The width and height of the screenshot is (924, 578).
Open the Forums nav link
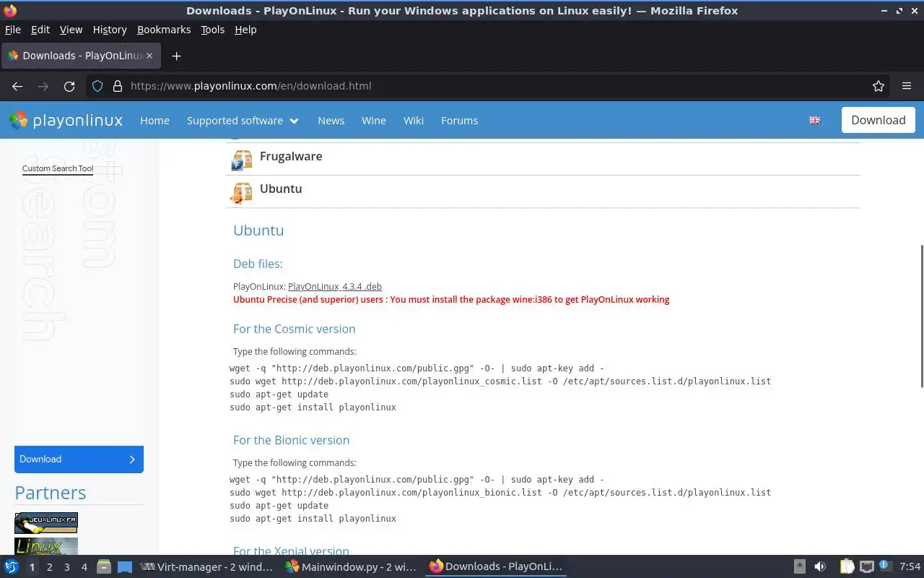click(x=460, y=121)
